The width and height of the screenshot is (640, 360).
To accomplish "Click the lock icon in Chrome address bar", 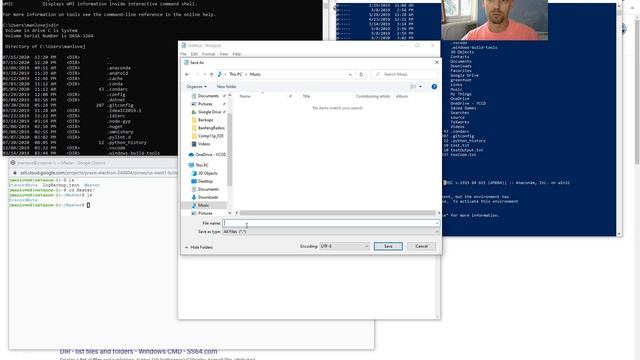I will (x=15, y=173).
